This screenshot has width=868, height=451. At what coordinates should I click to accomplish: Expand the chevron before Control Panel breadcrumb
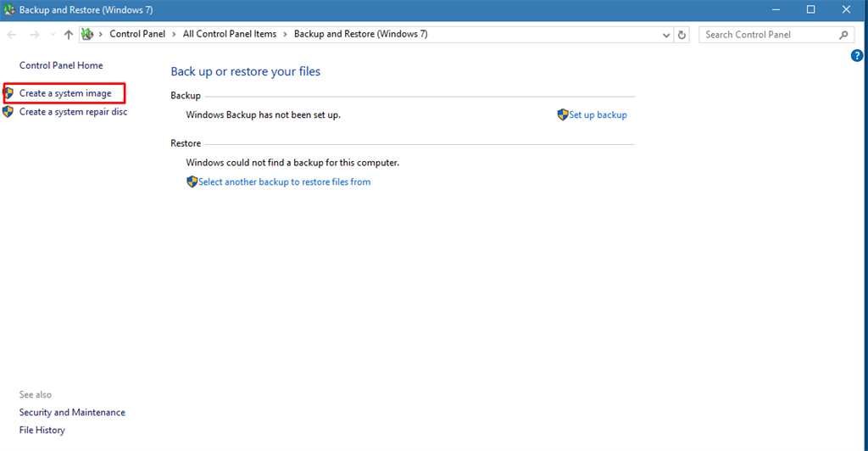click(x=101, y=34)
